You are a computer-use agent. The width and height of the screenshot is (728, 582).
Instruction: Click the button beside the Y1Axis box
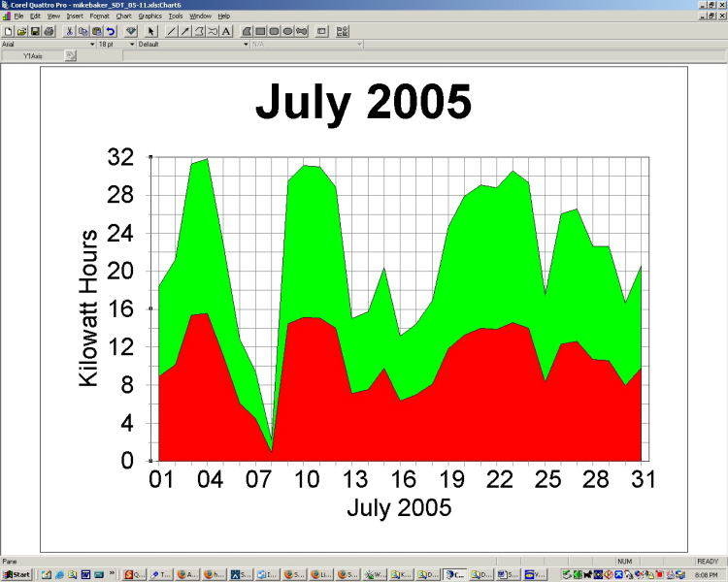70,55
